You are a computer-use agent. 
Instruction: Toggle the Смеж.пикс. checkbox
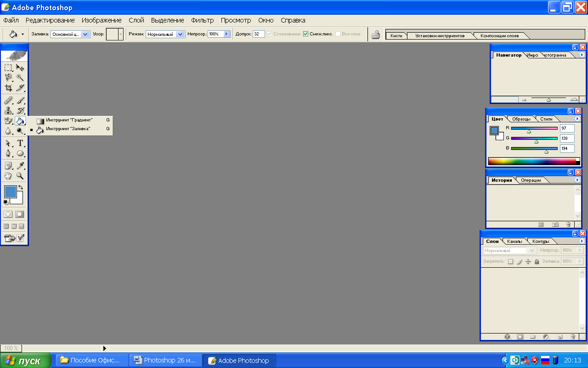306,34
